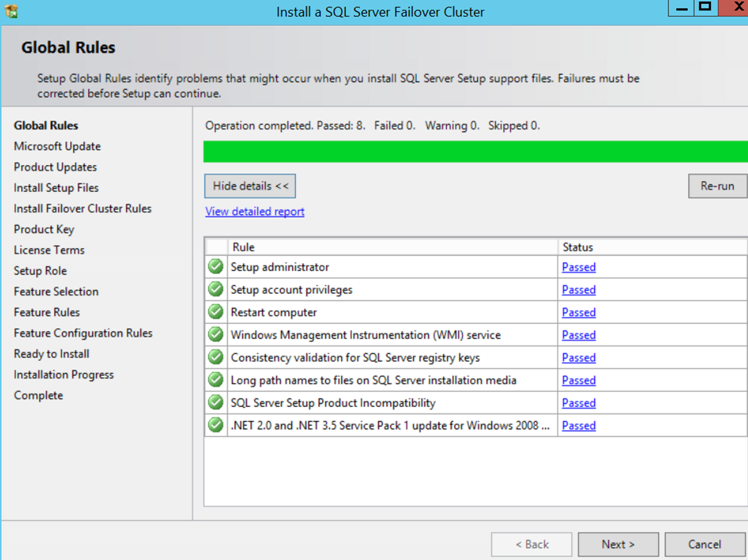Click the Setup administrator rule name
Screen dimensions: 748x560
click(280, 267)
